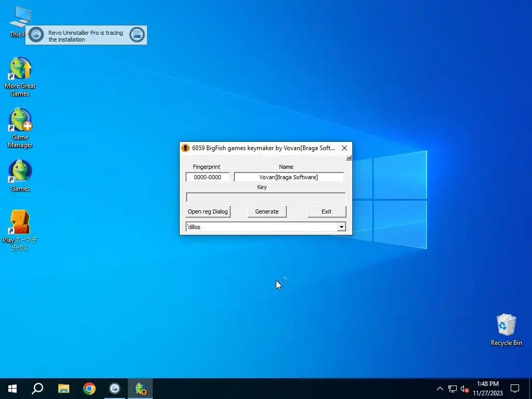Click the Generate button
This screenshot has width=532, height=399.
pos(267,211)
